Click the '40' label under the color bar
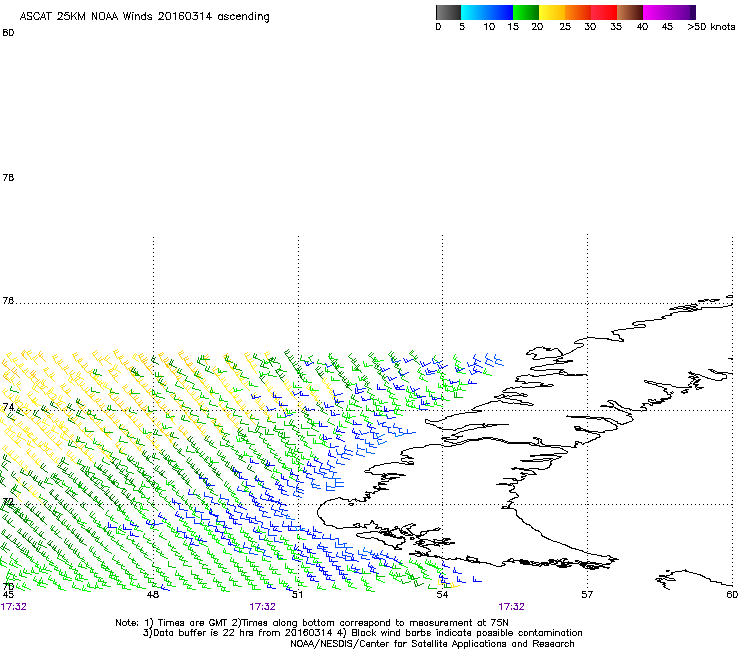 tap(642, 27)
